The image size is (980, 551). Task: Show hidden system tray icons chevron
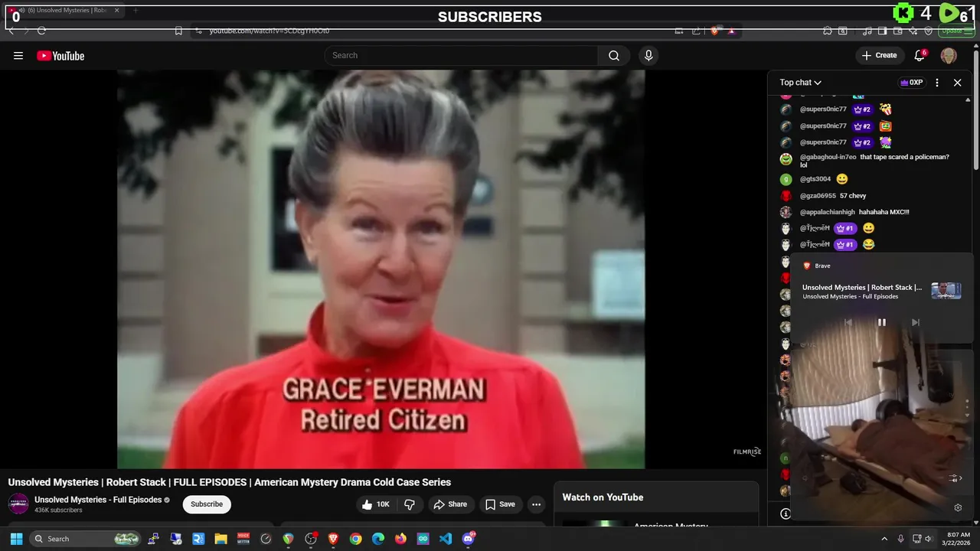click(x=884, y=539)
